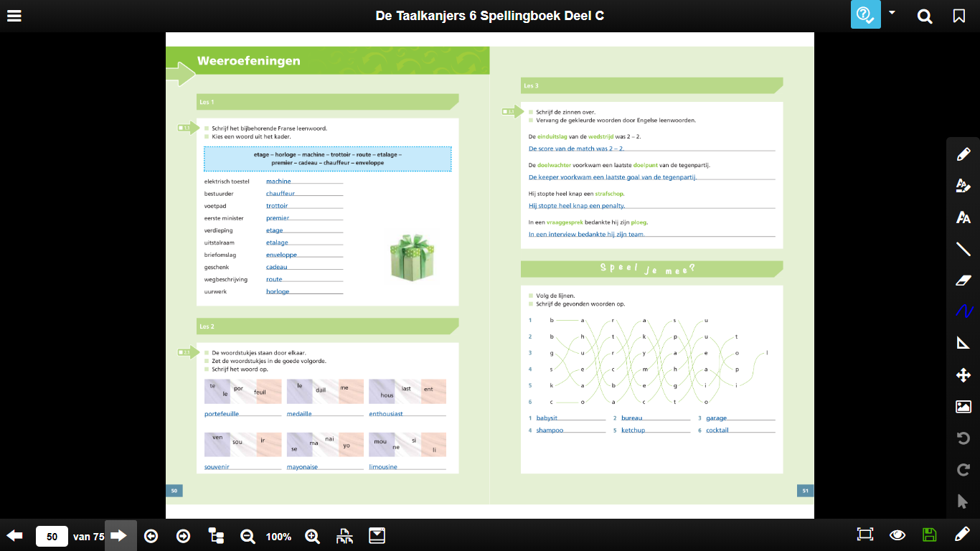Click the answer 'babysit'
Viewport: 980px width, 551px height.
tap(547, 418)
